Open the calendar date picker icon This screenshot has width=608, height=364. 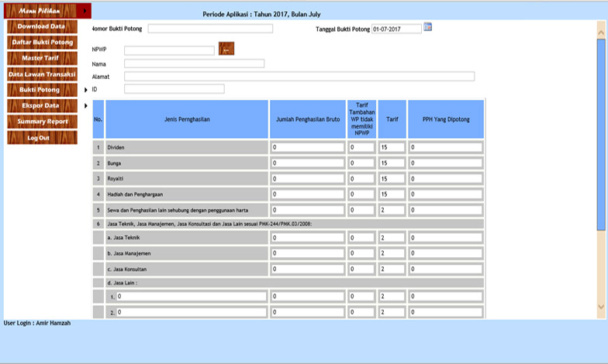coord(428,28)
